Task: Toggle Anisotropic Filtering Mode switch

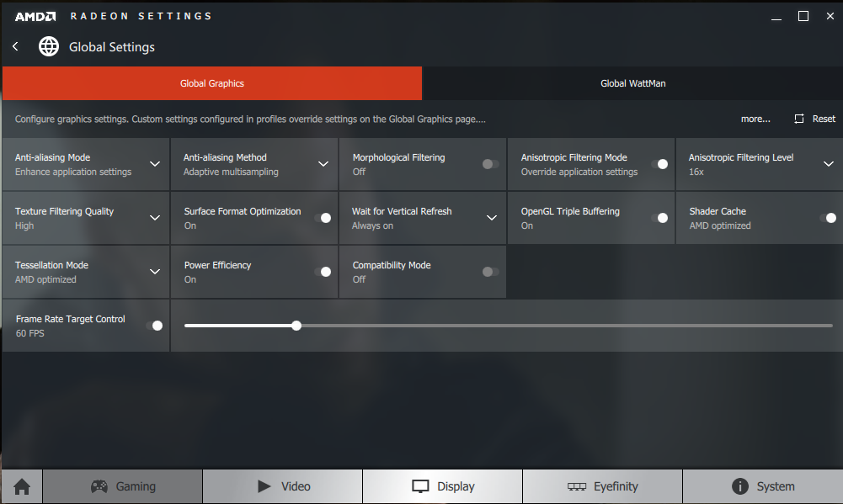Action: pyautogui.click(x=659, y=164)
